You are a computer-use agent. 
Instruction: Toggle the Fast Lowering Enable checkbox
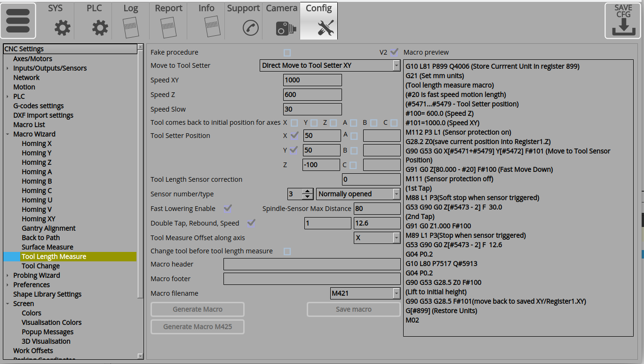coord(228,208)
